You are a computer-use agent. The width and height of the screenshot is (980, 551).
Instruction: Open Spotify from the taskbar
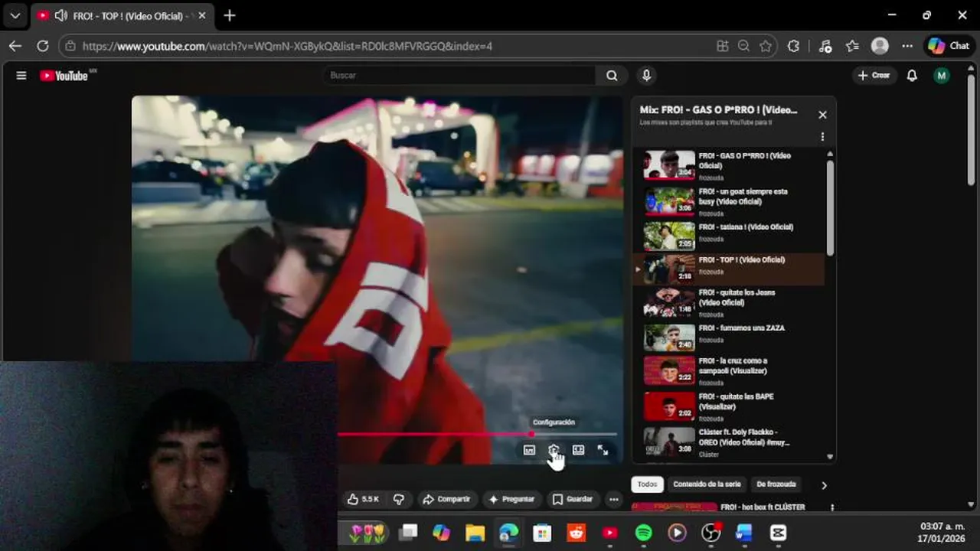click(x=643, y=533)
